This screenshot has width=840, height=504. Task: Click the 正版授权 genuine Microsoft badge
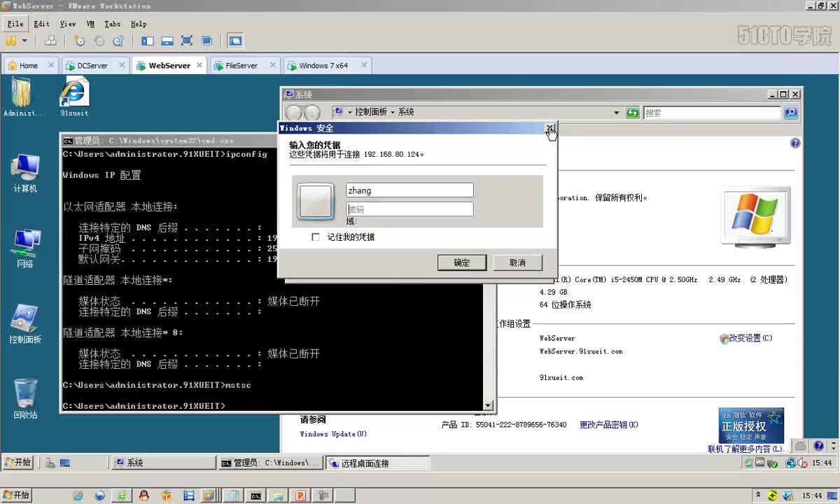751,426
